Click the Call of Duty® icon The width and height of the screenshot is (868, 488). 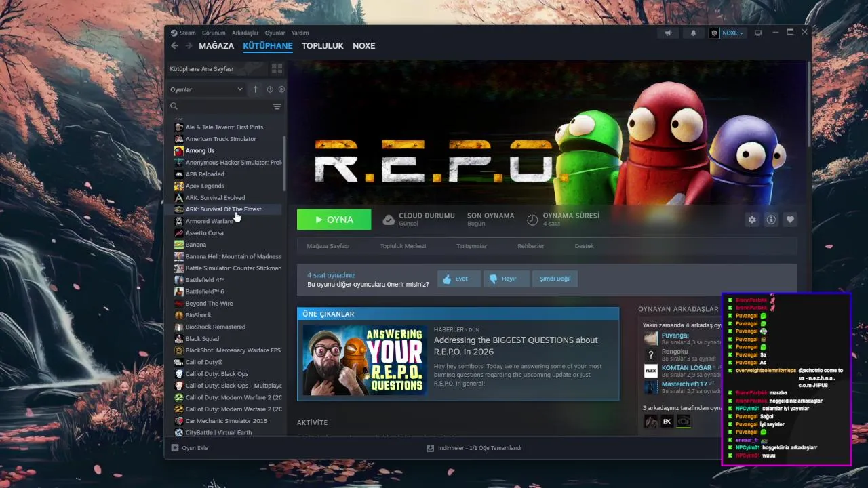click(x=179, y=362)
